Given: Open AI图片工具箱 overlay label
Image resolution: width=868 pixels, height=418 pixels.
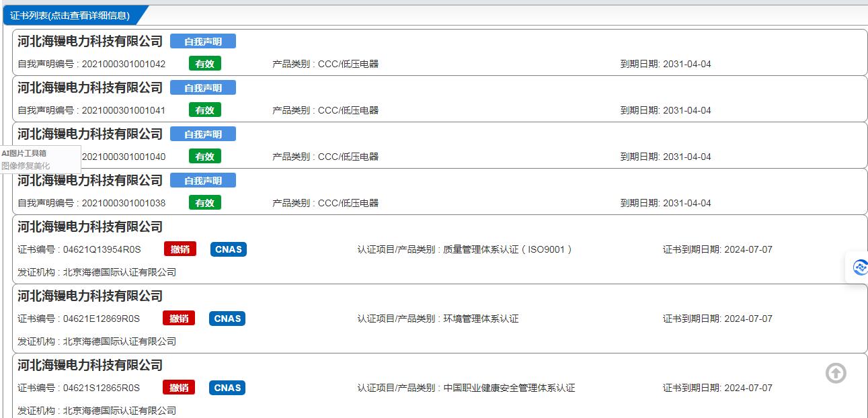Looking at the screenshot, I should (24, 153).
